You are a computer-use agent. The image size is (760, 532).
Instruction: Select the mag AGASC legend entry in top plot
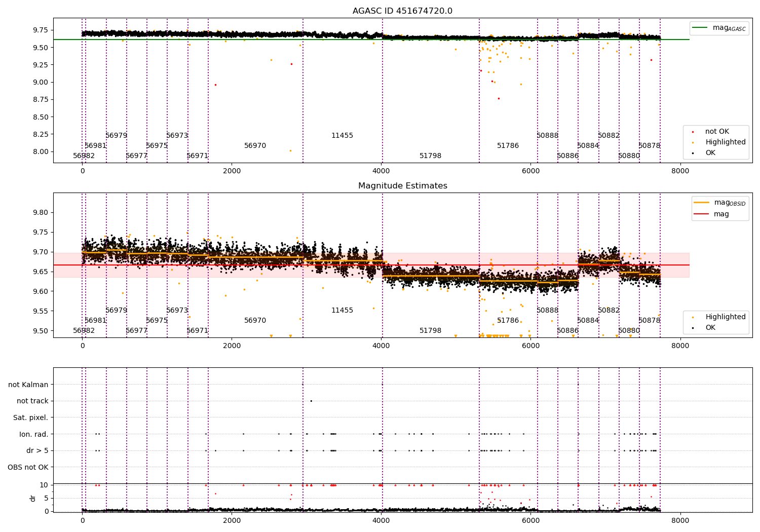pyautogui.click(x=719, y=28)
